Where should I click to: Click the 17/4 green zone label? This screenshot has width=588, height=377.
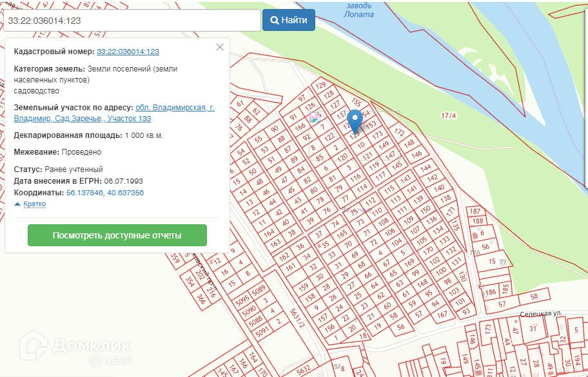tap(449, 115)
